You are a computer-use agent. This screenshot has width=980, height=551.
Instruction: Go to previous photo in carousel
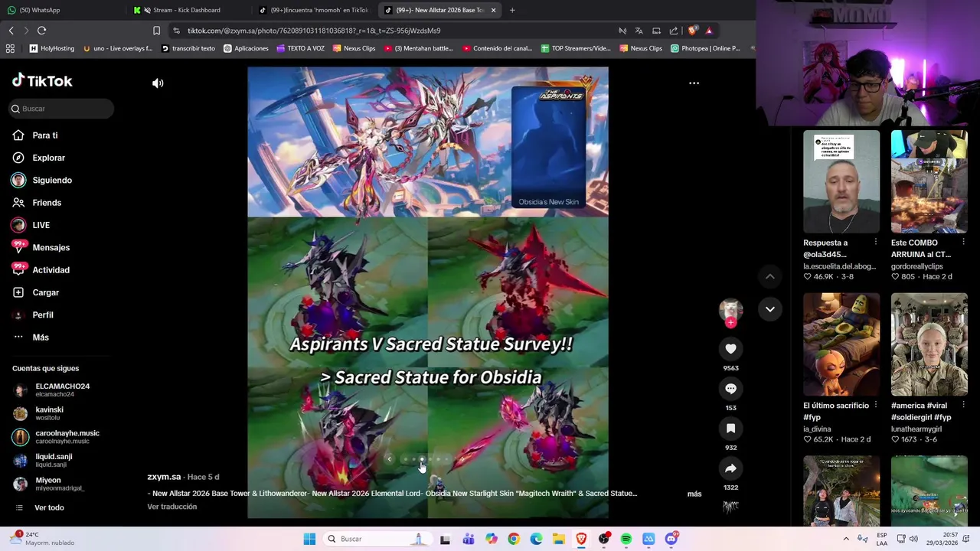(389, 459)
